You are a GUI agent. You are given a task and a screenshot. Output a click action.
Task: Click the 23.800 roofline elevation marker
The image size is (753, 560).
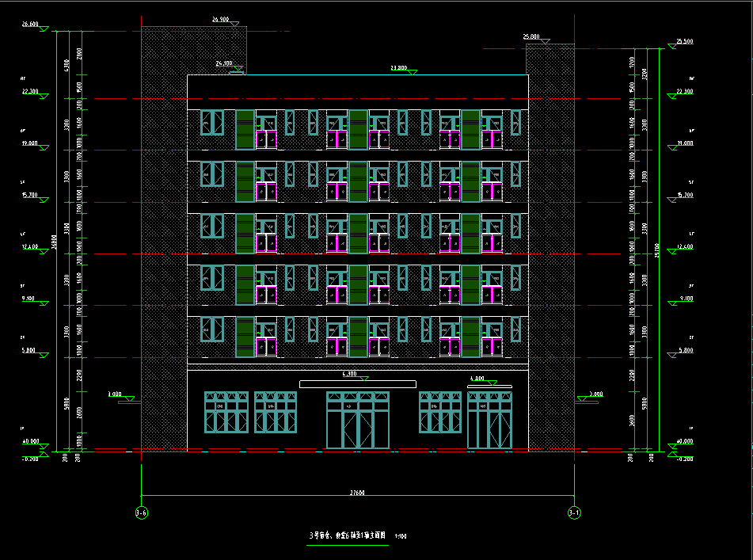click(x=399, y=68)
